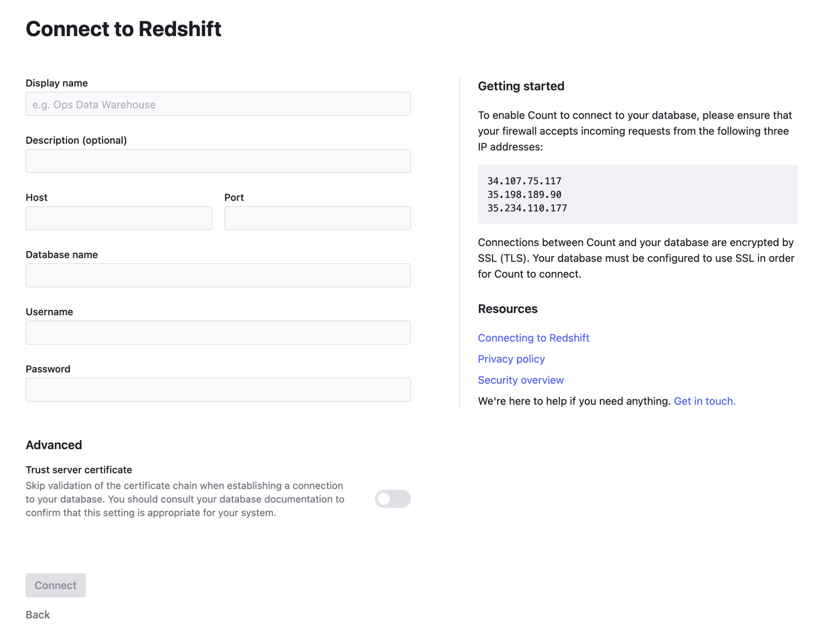This screenshot has height=641, width=840.
Task: Focus the Description (optional) field
Action: (218, 161)
